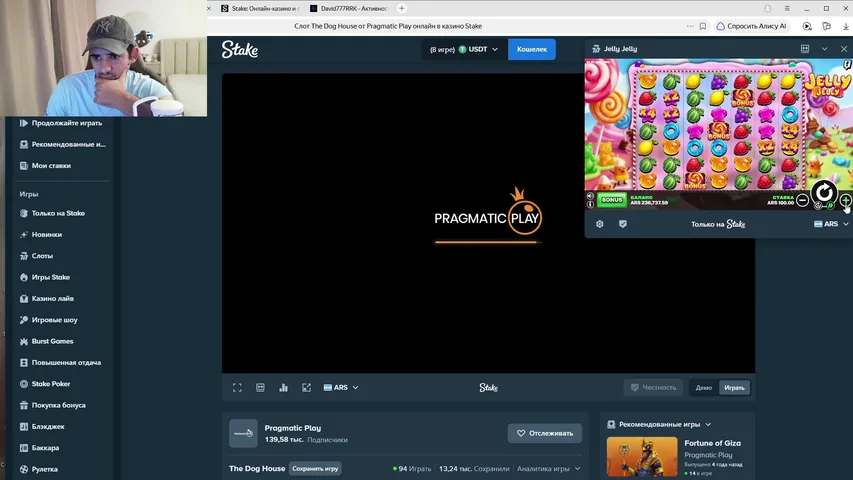
Task: Spin the Jelly Jelly reels
Action: click(x=824, y=192)
